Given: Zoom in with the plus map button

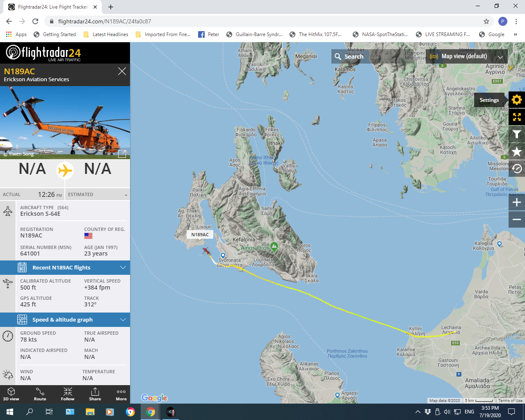Looking at the screenshot, I should click(x=517, y=202).
